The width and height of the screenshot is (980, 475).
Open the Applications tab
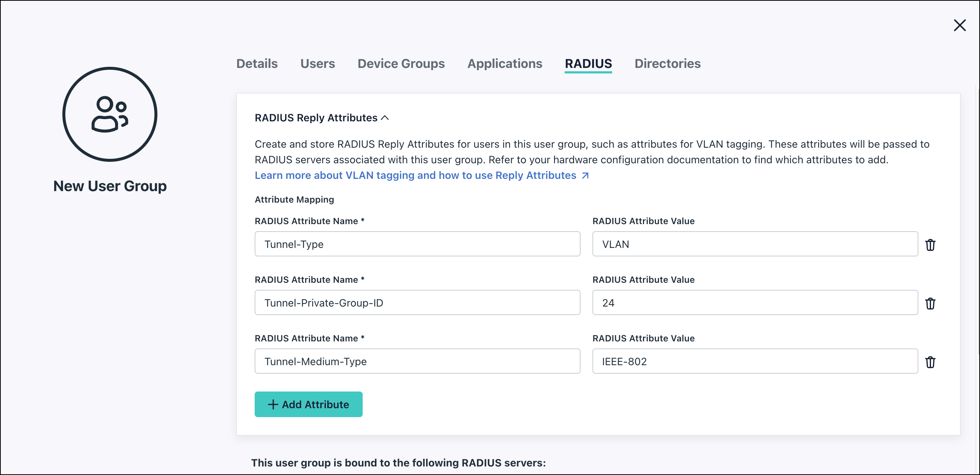point(504,63)
